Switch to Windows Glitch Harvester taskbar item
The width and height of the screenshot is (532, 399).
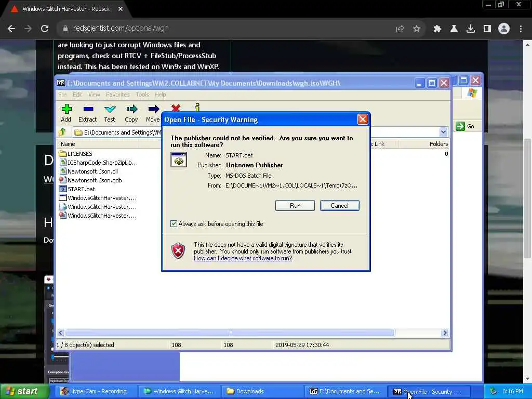(x=180, y=391)
